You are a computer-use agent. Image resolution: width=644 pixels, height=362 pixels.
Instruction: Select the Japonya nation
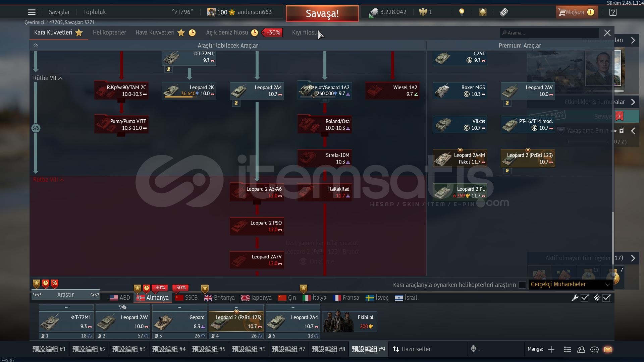click(257, 298)
